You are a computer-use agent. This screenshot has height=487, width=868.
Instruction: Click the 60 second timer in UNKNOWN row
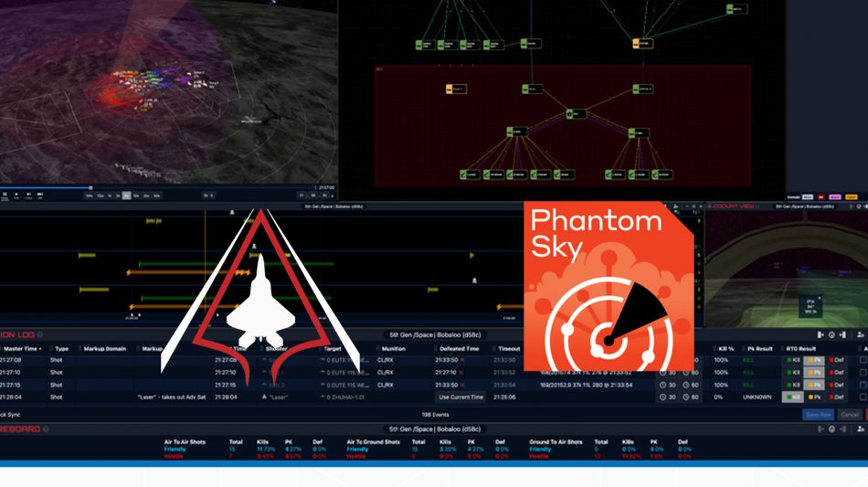coord(690,397)
